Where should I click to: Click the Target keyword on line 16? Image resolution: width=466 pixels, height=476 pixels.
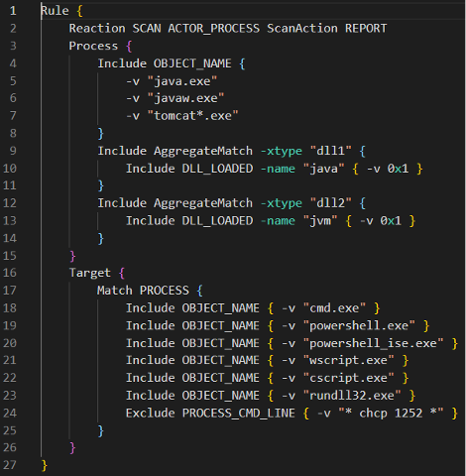pos(90,273)
